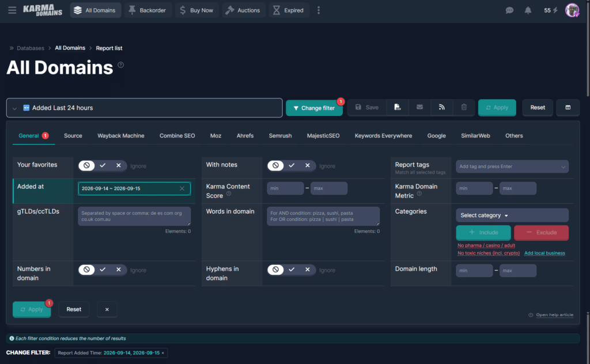590x364 pixels.
Task: Close the filter panel with X button
Action: [107, 309]
